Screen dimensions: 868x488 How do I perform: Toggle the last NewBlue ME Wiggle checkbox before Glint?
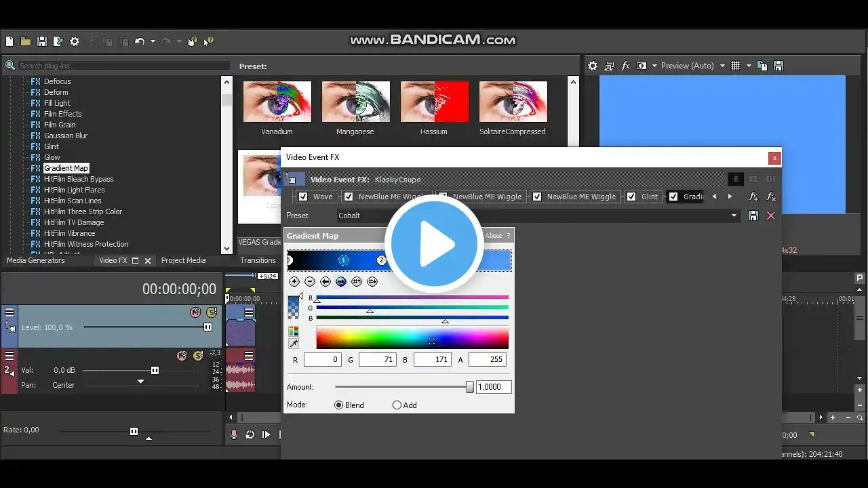tap(537, 197)
